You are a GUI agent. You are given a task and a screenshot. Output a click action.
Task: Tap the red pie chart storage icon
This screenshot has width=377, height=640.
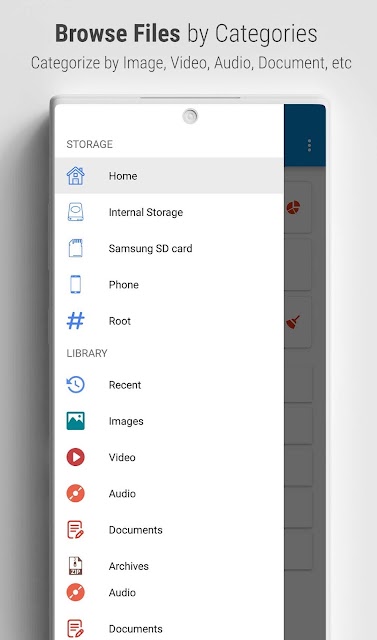click(x=293, y=207)
